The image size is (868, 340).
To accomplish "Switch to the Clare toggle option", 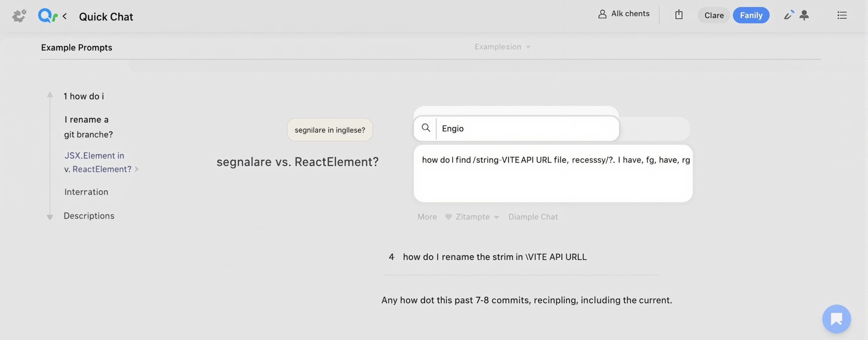I will (714, 15).
